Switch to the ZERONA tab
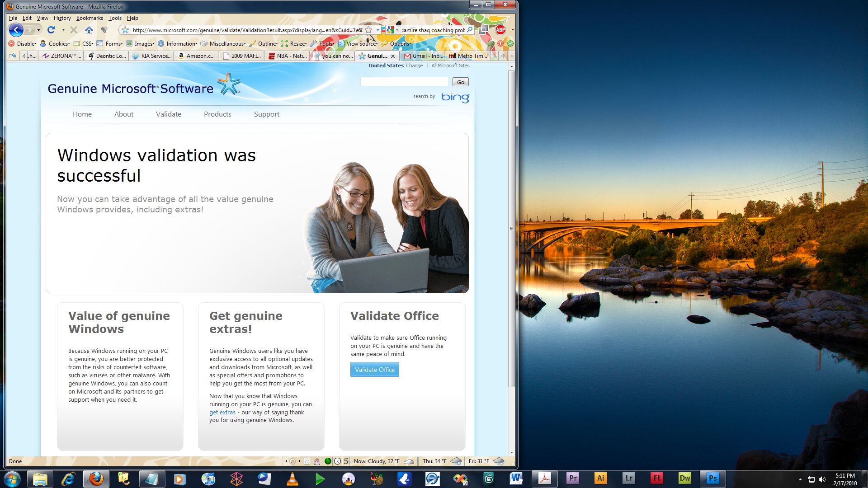The width and height of the screenshot is (868, 488). pyautogui.click(x=61, y=56)
